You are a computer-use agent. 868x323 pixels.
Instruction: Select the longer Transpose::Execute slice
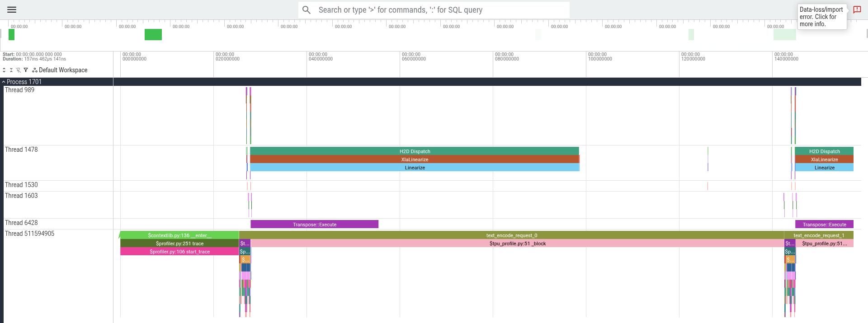(x=315, y=225)
